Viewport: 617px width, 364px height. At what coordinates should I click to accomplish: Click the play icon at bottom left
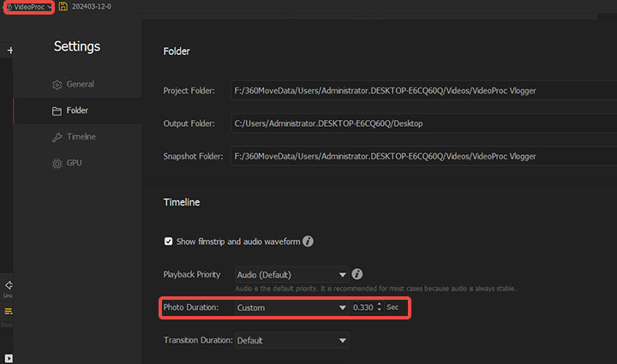click(x=8, y=357)
